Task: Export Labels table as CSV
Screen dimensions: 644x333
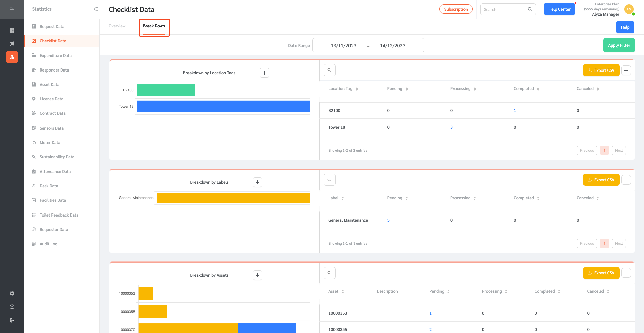Action: (601, 180)
